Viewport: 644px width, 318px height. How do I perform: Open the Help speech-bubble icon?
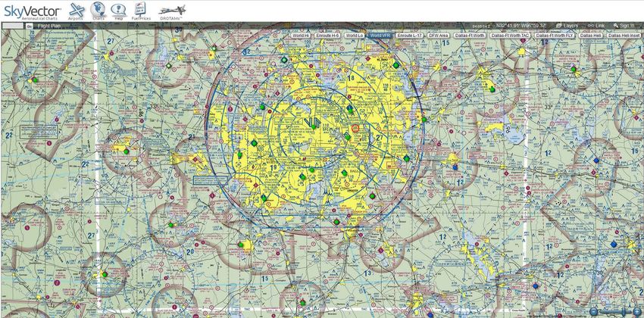[x=119, y=11]
